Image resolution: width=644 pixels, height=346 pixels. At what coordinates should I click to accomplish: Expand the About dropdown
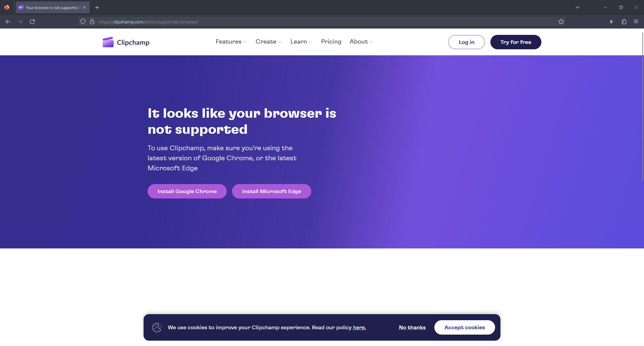pyautogui.click(x=361, y=42)
